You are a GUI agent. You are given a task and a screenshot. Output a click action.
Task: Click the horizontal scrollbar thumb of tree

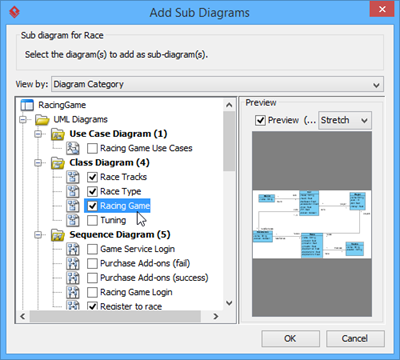pos(115,316)
